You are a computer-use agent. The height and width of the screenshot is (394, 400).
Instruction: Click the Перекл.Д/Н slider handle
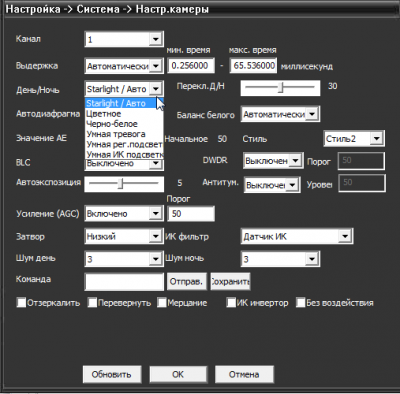click(281, 88)
